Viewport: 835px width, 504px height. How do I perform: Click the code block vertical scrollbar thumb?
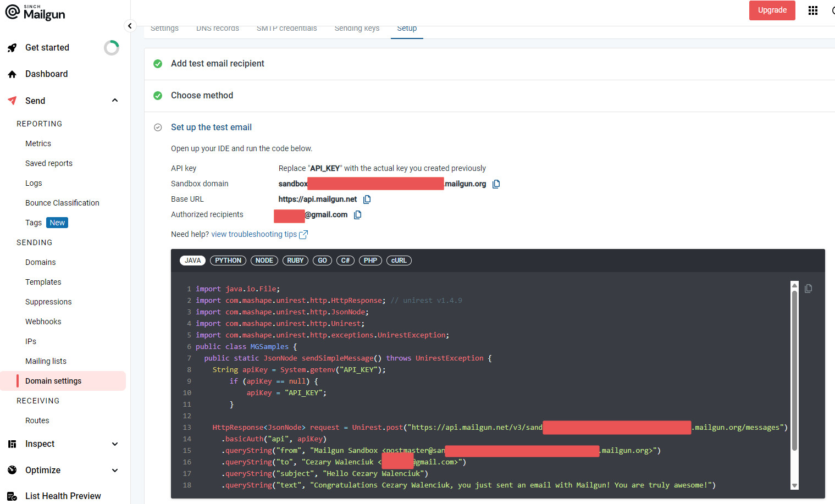click(x=794, y=371)
